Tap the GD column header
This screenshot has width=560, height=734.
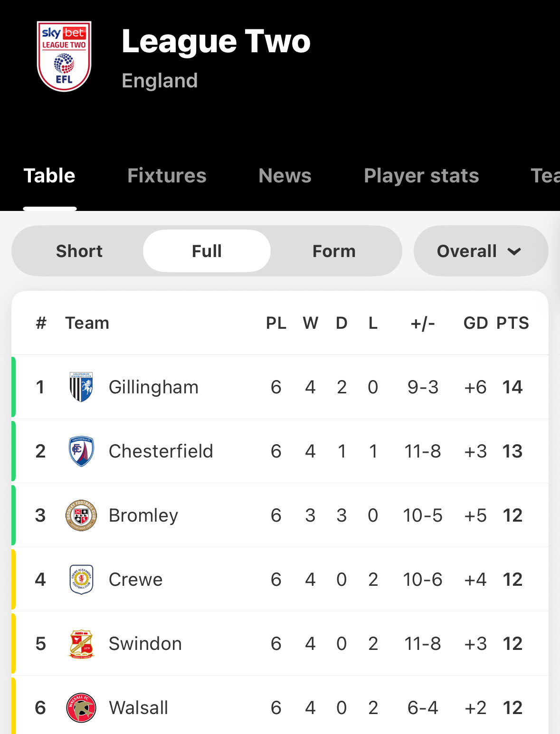click(x=475, y=323)
